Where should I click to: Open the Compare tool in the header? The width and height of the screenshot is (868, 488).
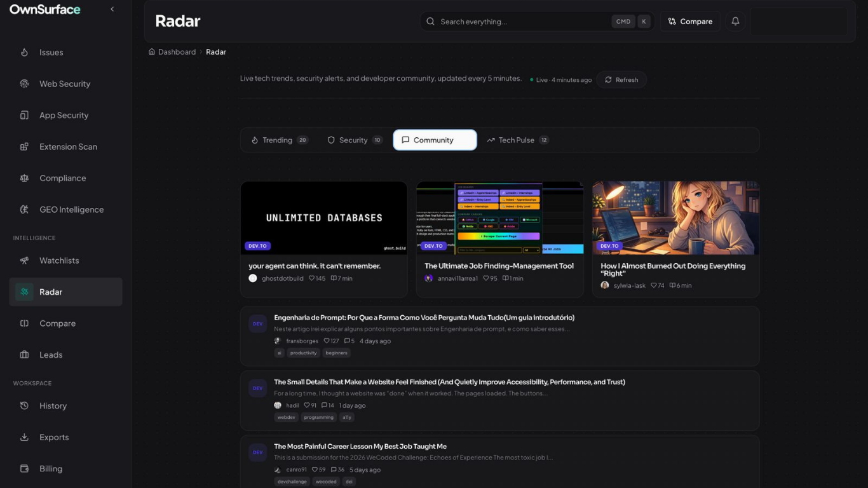coord(690,21)
